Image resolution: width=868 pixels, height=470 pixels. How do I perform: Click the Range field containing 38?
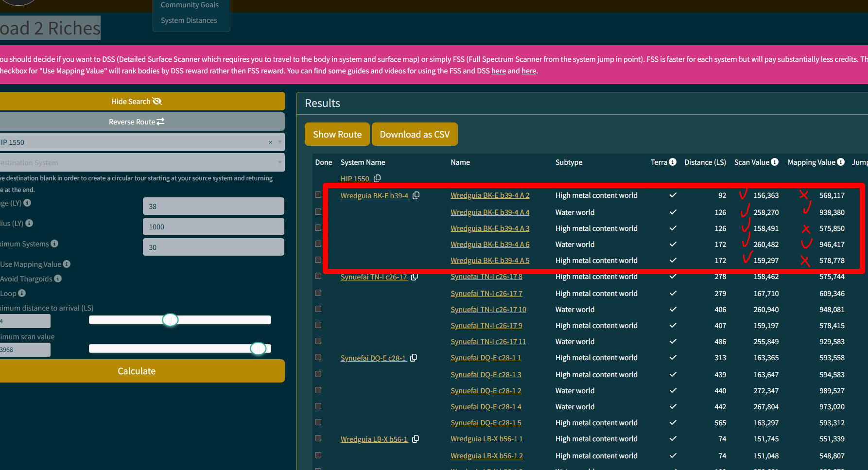pyautogui.click(x=213, y=206)
